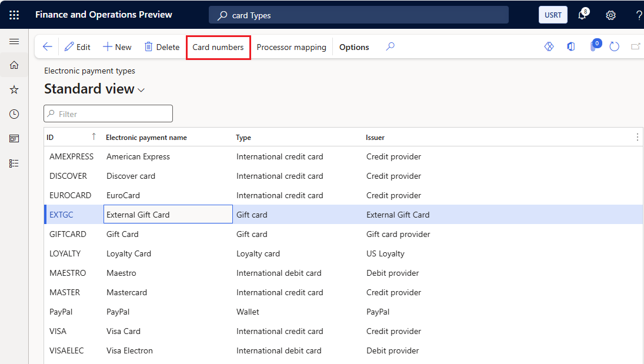The height and width of the screenshot is (364, 644).
Task: Open the settings gear
Action: (610, 15)
